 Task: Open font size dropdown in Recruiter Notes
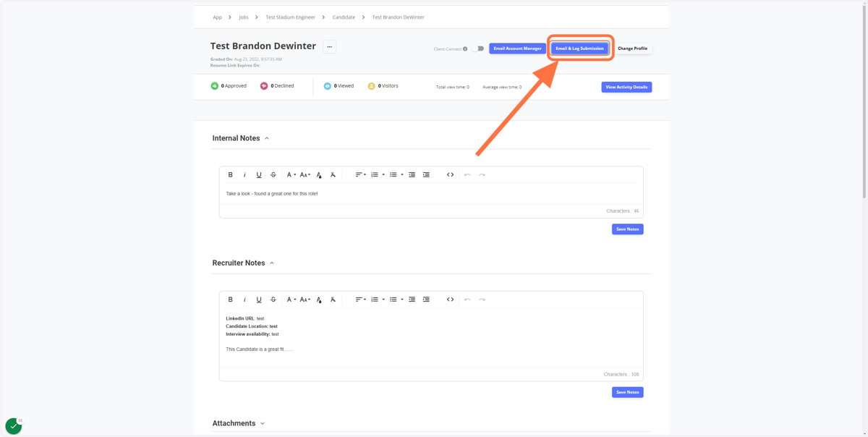[305, 300]
